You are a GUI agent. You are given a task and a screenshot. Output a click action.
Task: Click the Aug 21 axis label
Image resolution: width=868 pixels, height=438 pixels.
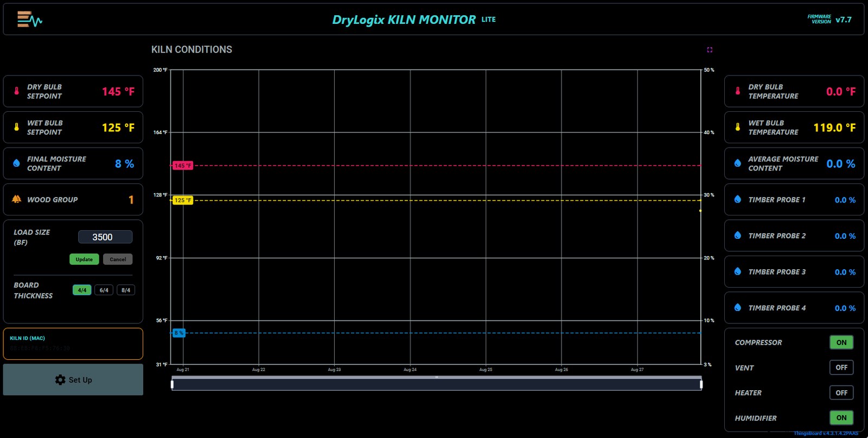tap(183, 370)
